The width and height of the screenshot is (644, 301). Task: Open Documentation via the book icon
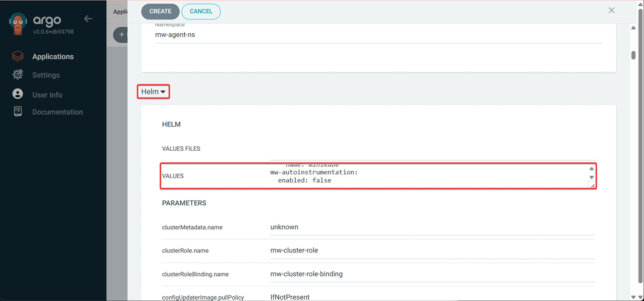18,111
